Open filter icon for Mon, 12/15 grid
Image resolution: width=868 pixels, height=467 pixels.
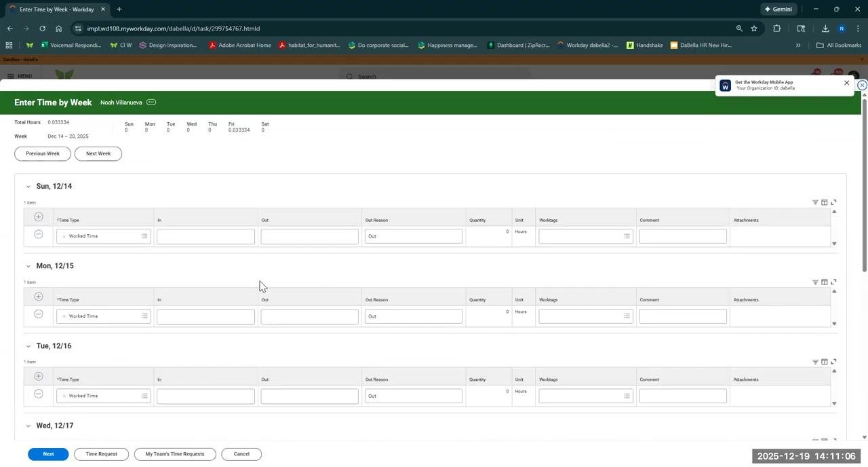815,282
